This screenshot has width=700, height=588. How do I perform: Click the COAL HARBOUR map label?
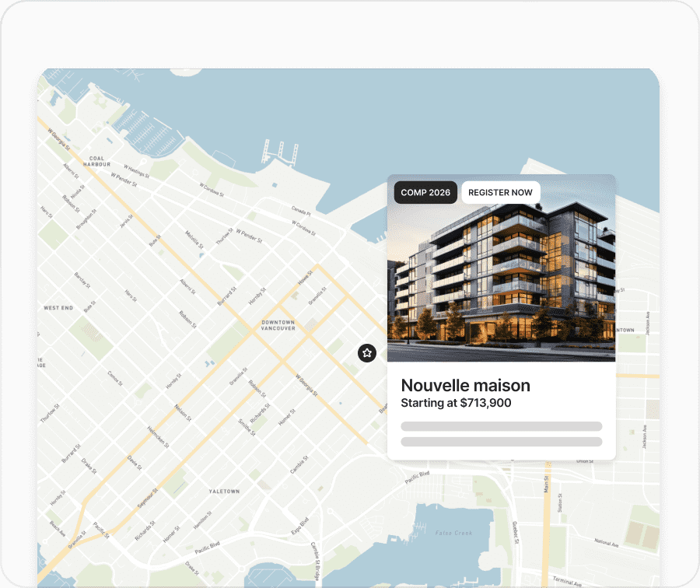[x=97, y=161]
